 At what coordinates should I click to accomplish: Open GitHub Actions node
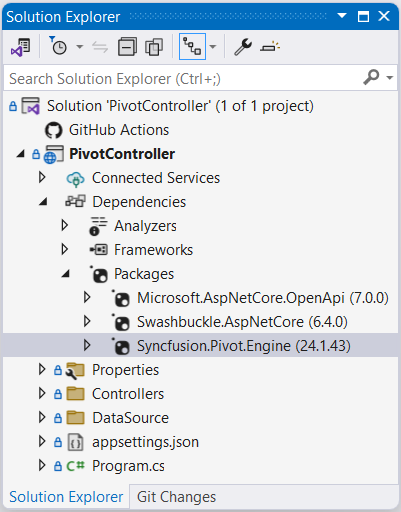tap(119, 130)
